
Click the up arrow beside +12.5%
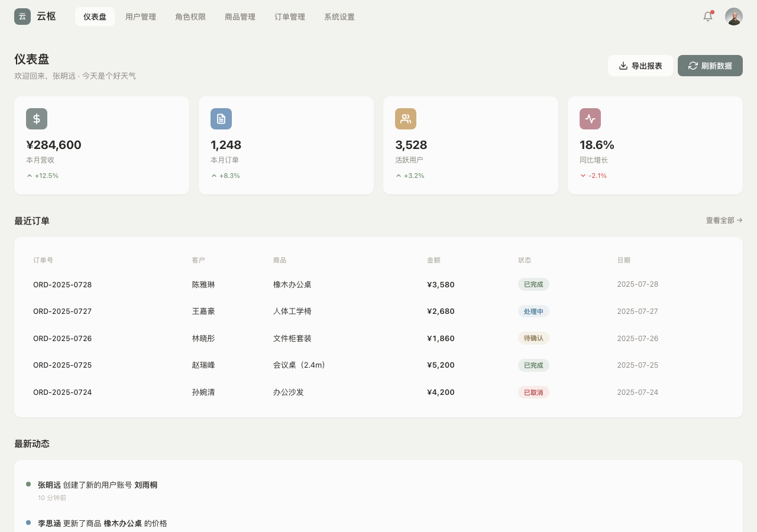(x=30, y=176)
